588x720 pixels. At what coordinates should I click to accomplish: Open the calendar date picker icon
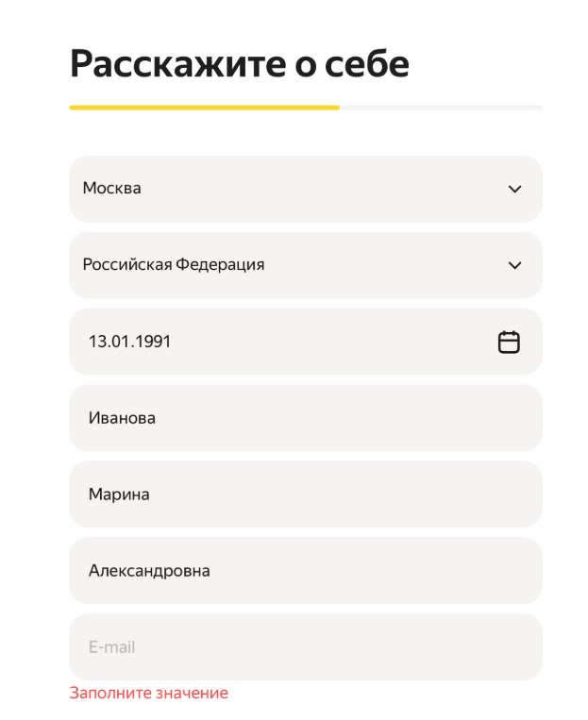(x=509, y=342)
